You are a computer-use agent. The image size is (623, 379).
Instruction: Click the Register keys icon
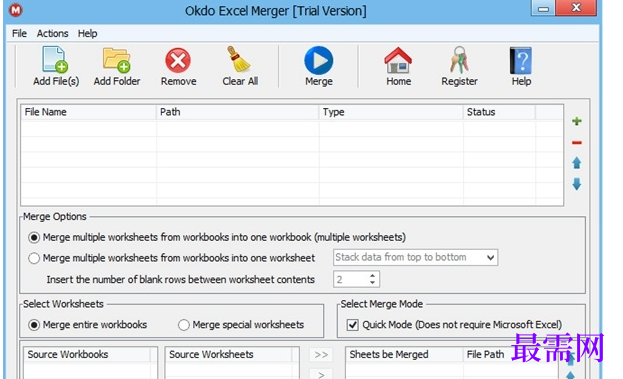tap(459, 60)
